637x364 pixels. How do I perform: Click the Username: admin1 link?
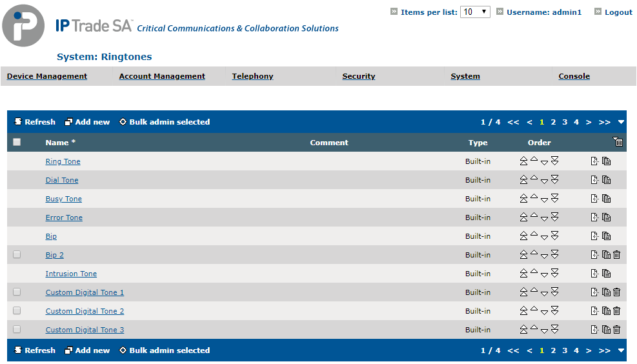(544, 12)
